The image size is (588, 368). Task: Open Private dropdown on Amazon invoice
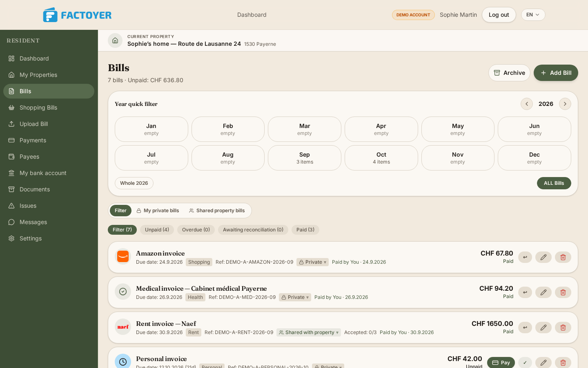(x=313, y=262)
